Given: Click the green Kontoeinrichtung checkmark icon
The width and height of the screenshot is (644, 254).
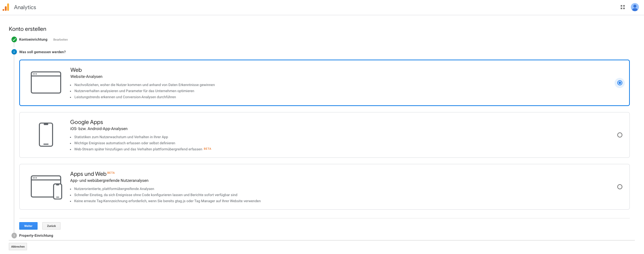Looking at the screenshot, I should 14,40.
